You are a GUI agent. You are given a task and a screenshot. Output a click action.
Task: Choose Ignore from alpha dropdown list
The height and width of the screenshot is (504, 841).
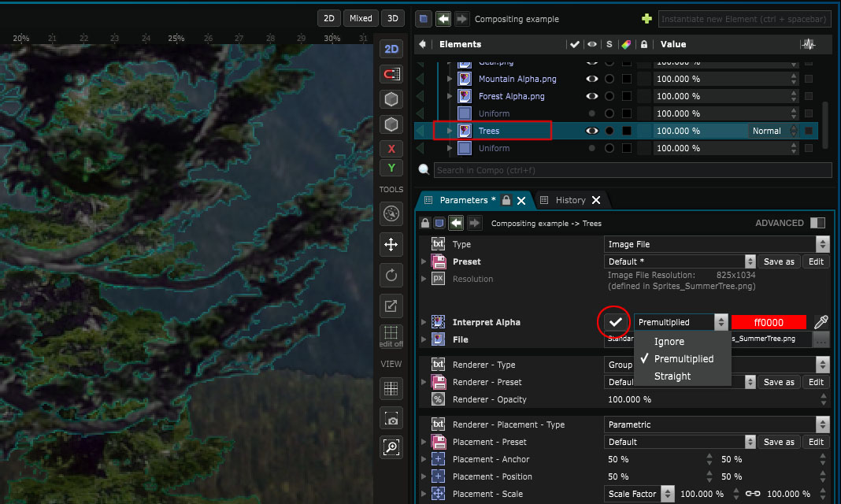coord(669,342)
